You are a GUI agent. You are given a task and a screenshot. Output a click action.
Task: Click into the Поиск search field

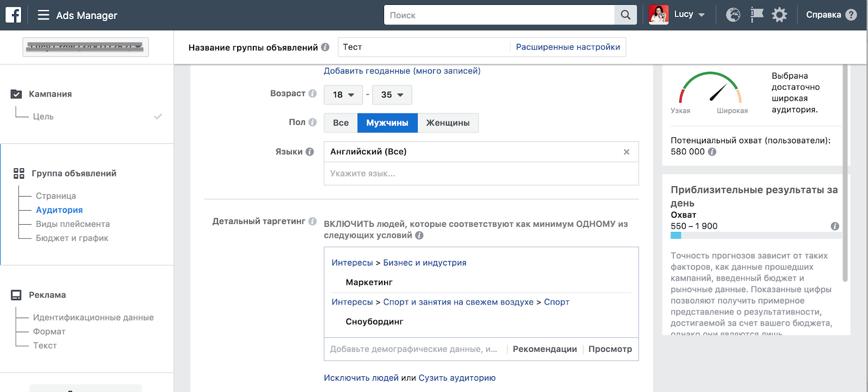(x=499, y=15)
